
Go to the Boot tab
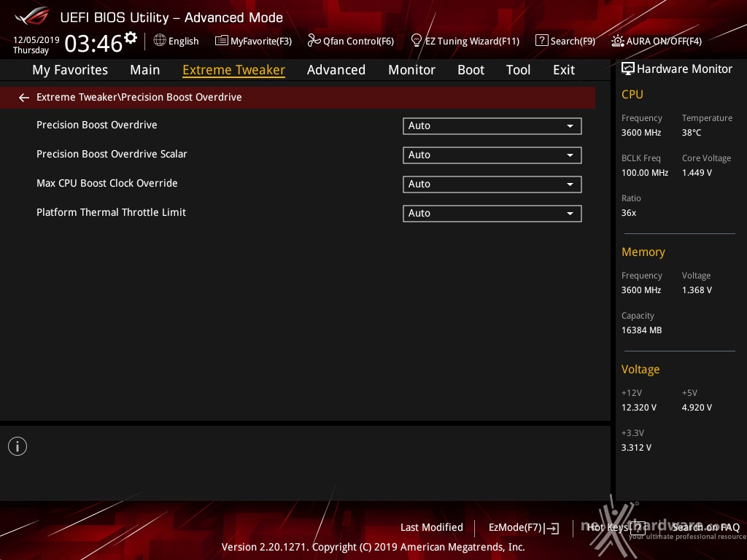coord(471,70)
